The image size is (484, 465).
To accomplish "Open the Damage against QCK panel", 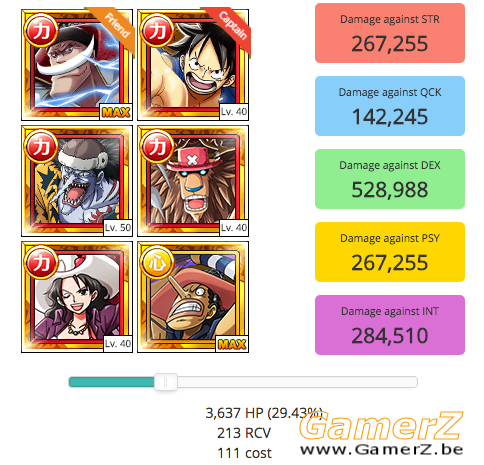I will (x=390, y=106).
